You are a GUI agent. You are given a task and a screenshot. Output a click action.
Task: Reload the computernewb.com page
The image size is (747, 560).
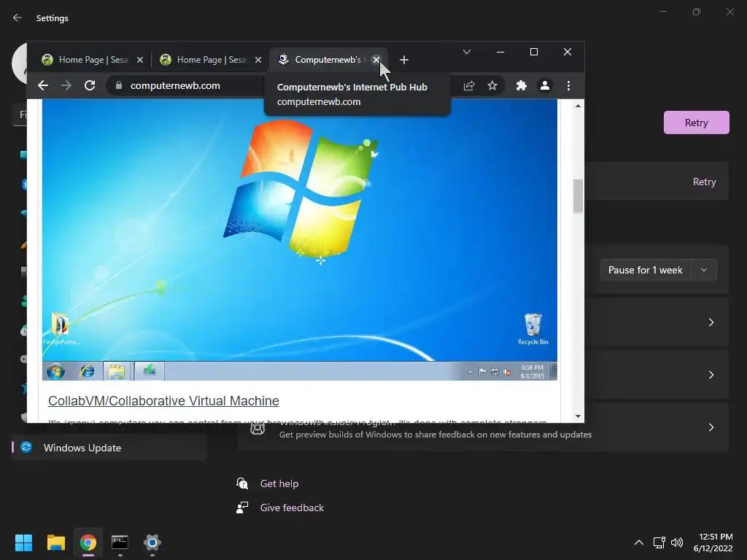[x=90, y=86]
